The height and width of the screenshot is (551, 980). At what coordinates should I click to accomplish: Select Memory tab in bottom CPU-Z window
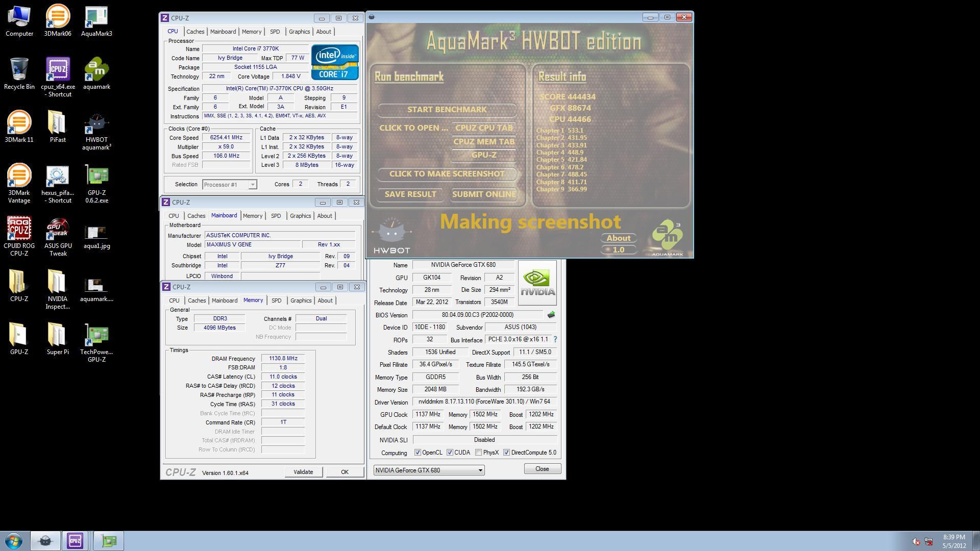(253, 300)
